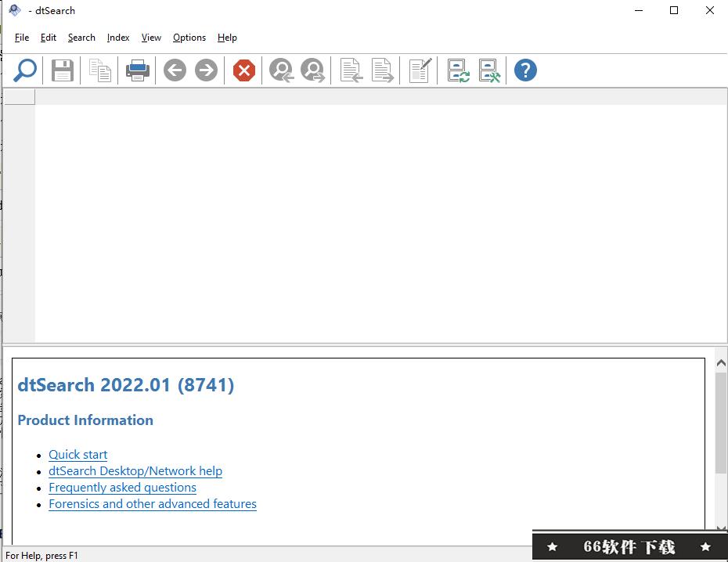Open the Edit menu
Screen dimensions: 728x562
click(49, 38)
